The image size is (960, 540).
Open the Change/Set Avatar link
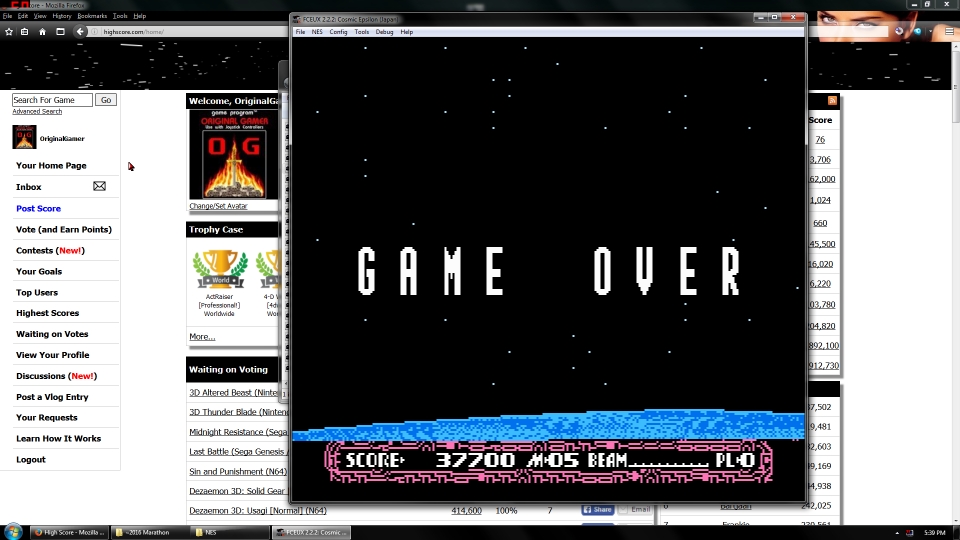point(218,206)
